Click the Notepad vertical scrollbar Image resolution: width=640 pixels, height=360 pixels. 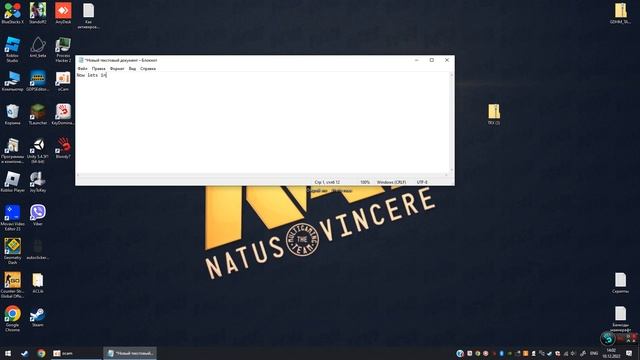tap(451, 122)
